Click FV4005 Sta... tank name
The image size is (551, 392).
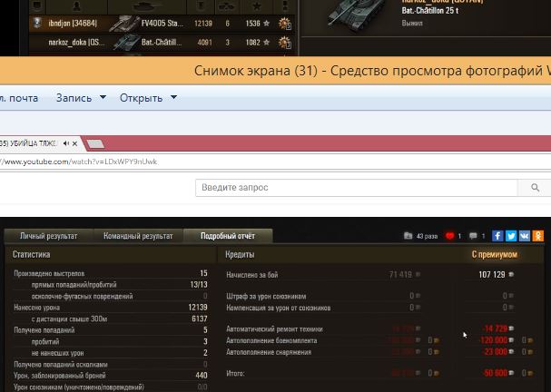coord(162,24)
